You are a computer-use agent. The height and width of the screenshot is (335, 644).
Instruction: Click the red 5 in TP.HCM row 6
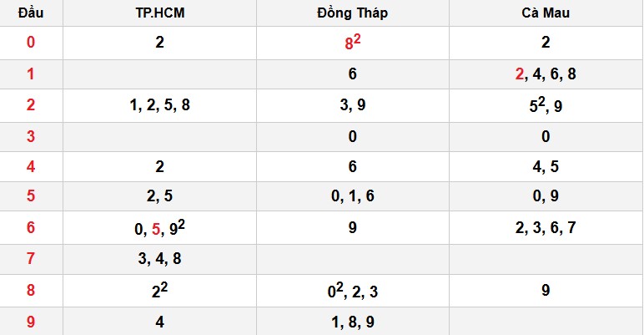pos(156,229)
